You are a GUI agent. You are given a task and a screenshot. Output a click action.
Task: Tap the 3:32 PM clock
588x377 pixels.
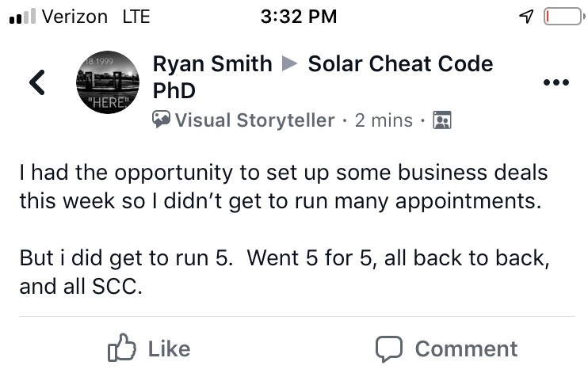pyautogui.click(x=299, y=17)
